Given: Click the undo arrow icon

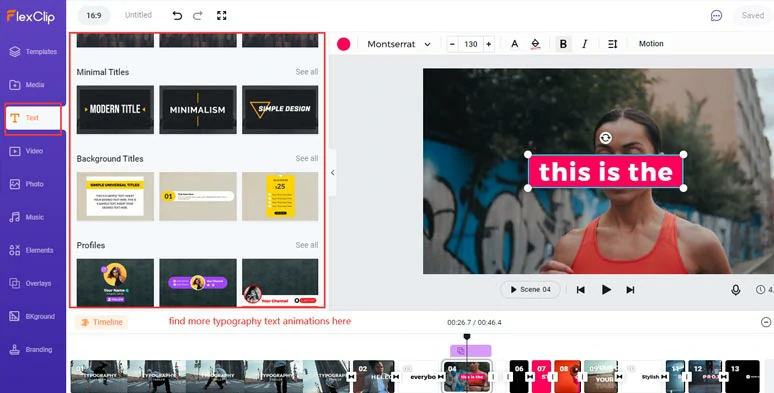Looking at the screenshot, I should (177, 15).
